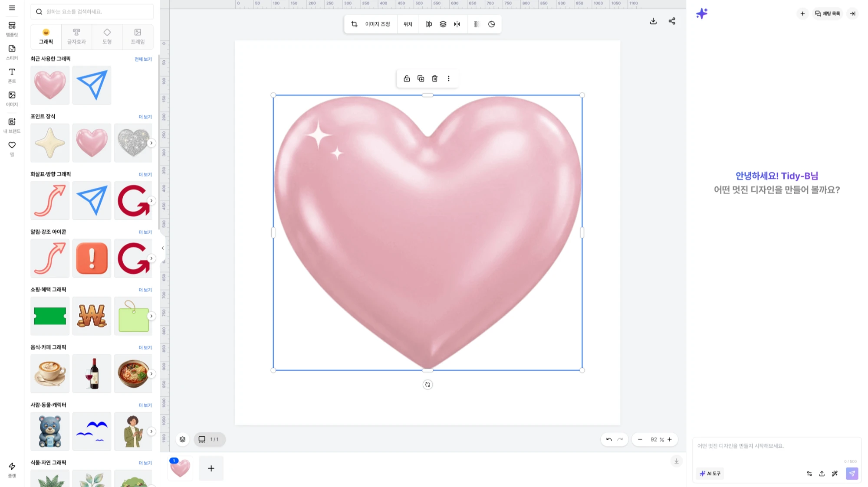Click 더 보기 for 포인트 장식
868x487 pixels.
click(x=145, y=117)
